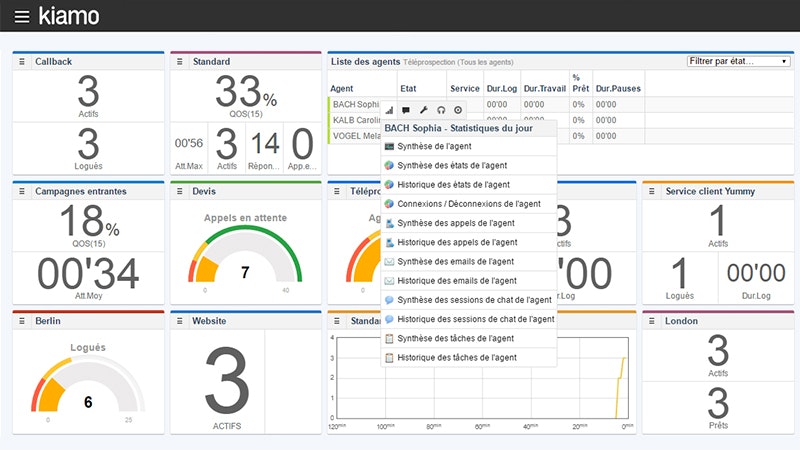Screen dimensions: 800x450
Task: Click the record circle icon in agent toolbar
Action: (458, 110)
